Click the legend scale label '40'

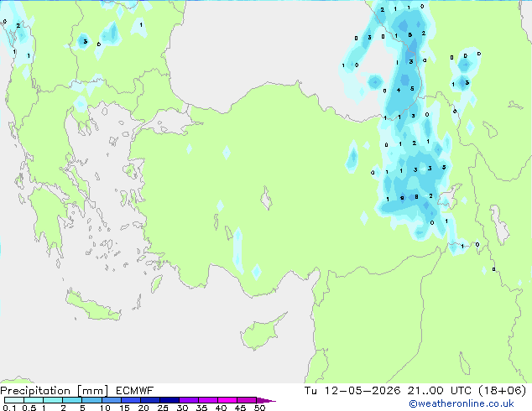click(x=221, y=408)
